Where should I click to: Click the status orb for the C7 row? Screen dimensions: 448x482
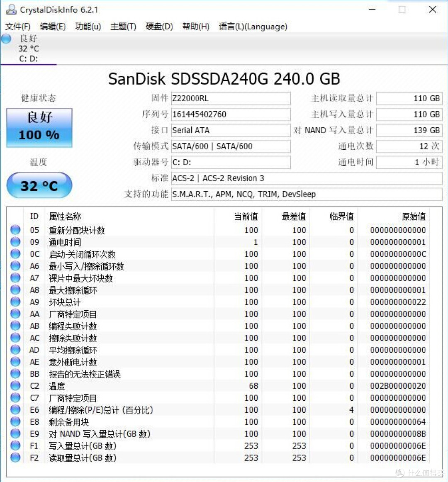click(15, 397)
